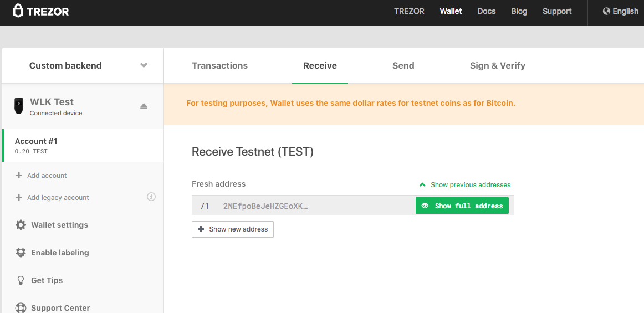
Task: Open Docs in top navigation
Action: click(x=486, y=11)
